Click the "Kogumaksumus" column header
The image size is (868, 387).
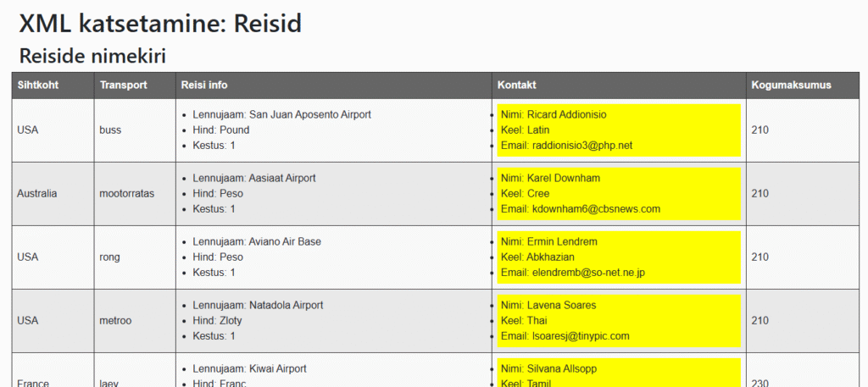pos(791,85)
